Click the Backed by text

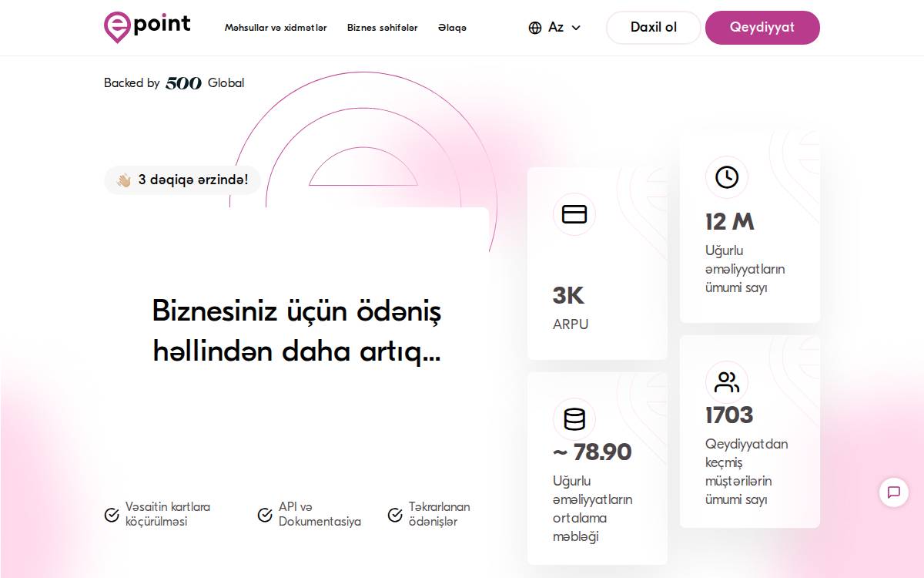click(x=132, y=83)
